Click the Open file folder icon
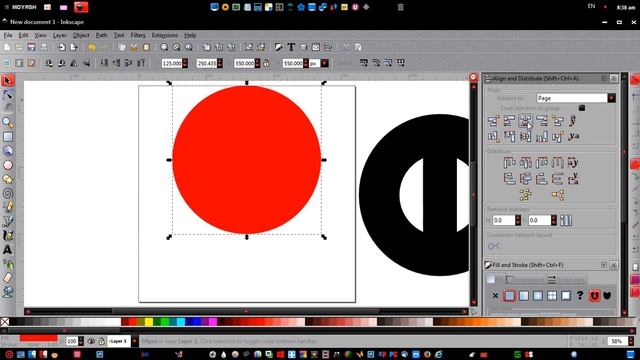This screenshot has width=640, height=360. tap(19, 47)
